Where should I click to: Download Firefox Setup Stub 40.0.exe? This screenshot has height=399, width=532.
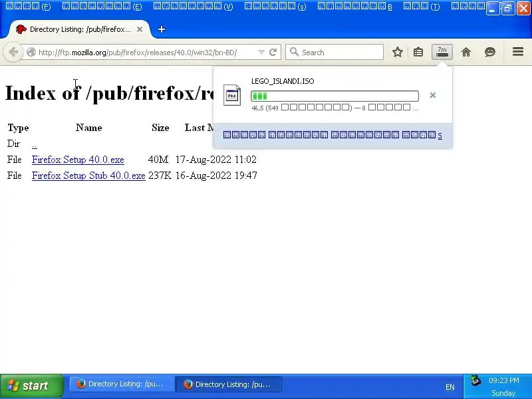click(x=88, y=176)
